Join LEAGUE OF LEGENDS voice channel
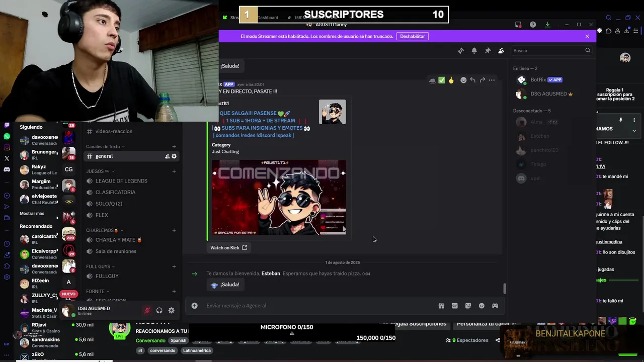Screen dimensions: 644x362 pos(131,181)
